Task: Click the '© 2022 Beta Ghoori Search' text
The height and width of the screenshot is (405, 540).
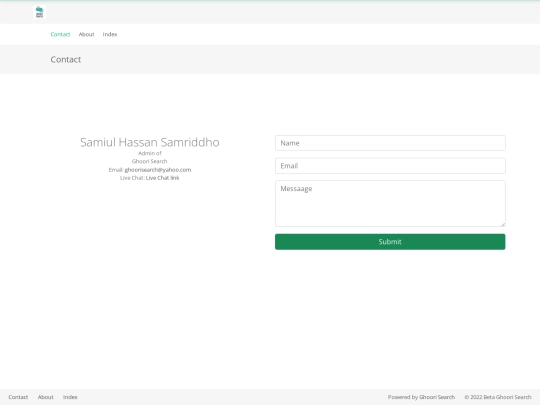Action: coord(498,397)
